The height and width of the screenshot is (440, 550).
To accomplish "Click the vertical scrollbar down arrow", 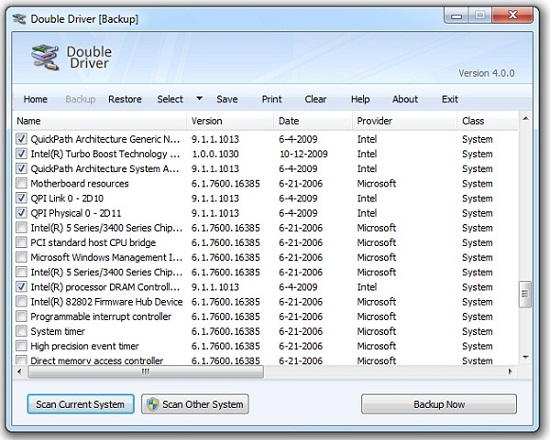I will coord(525,357).
